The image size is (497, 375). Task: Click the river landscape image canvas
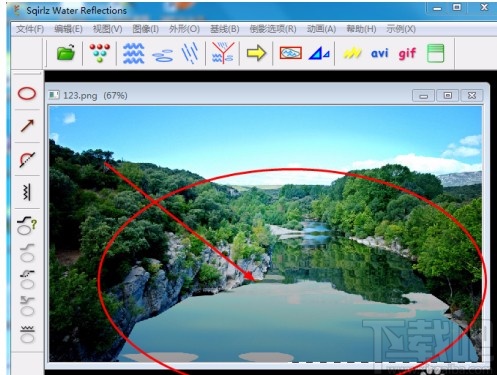click(x=265, y=234)
